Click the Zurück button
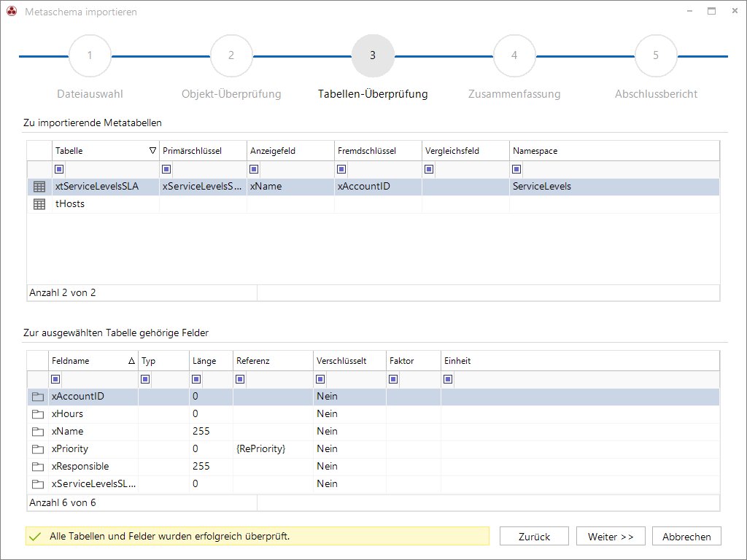This screenshot has width=747, height=560. [x=534, y=537]
